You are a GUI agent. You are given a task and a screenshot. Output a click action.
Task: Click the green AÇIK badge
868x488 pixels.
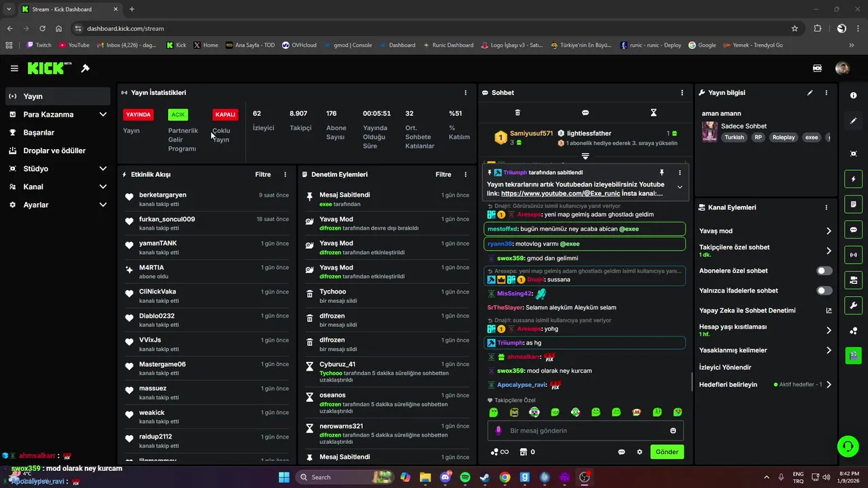pos(178,115)
